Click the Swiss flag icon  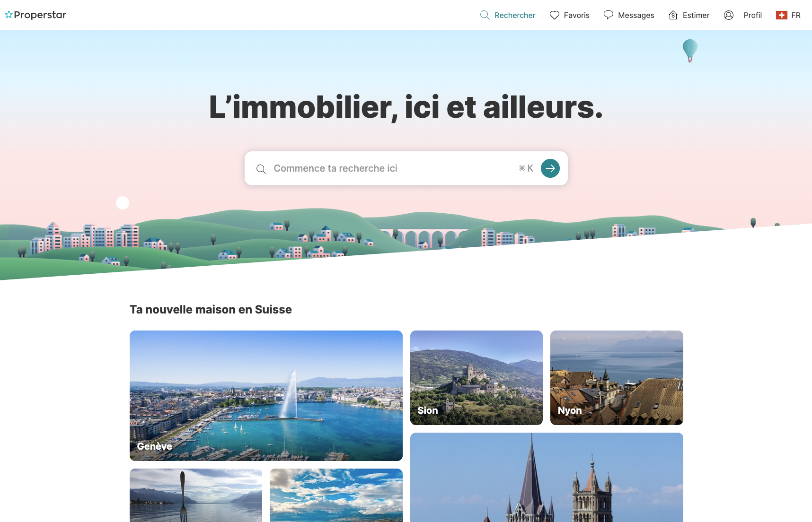(x=781, y=15)
